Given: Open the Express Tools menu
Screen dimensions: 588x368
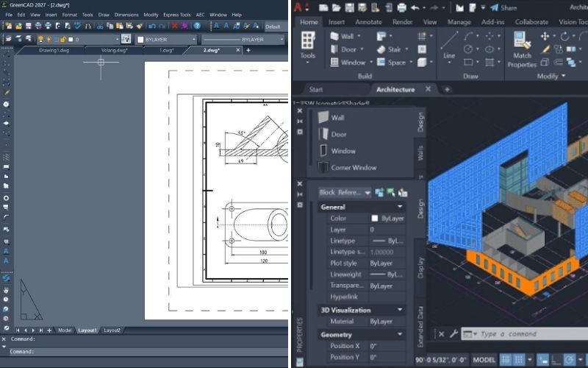Looking at the screenshot, I should pos(176,15).
